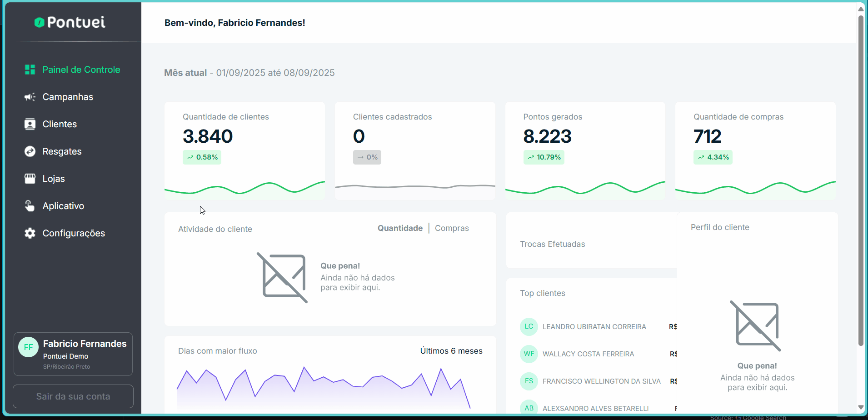868x420 pixels.
Task: Click the 10.79% growth badge on Pontos gerados
Action: click(x=544, y=157)
